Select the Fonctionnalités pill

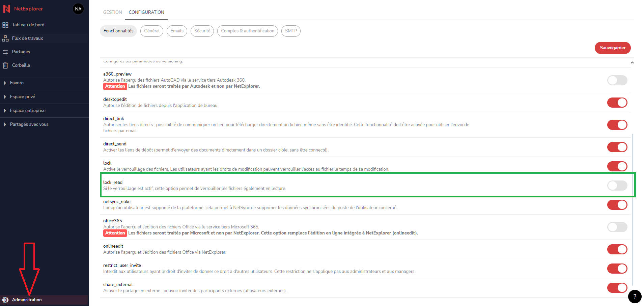click(x=118, y=31)
